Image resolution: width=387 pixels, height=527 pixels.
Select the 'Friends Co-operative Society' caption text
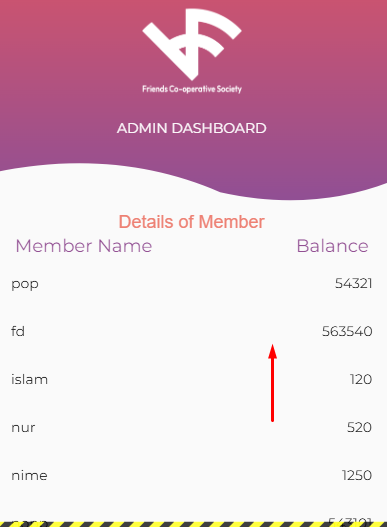pyautogui.click(x=192, y=89)
